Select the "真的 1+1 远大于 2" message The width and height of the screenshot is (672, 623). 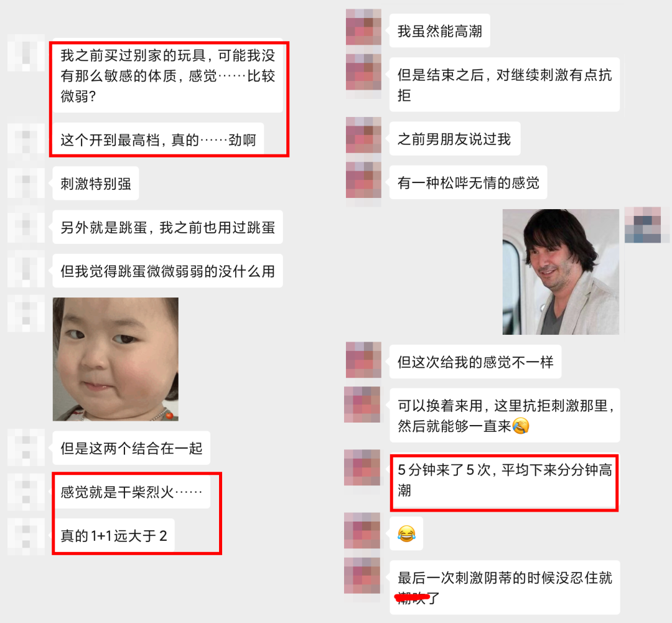pyautogui.click(x=114, y=535)
